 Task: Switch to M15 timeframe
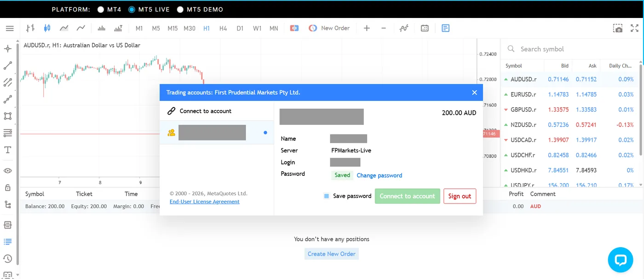click(172, 28)
